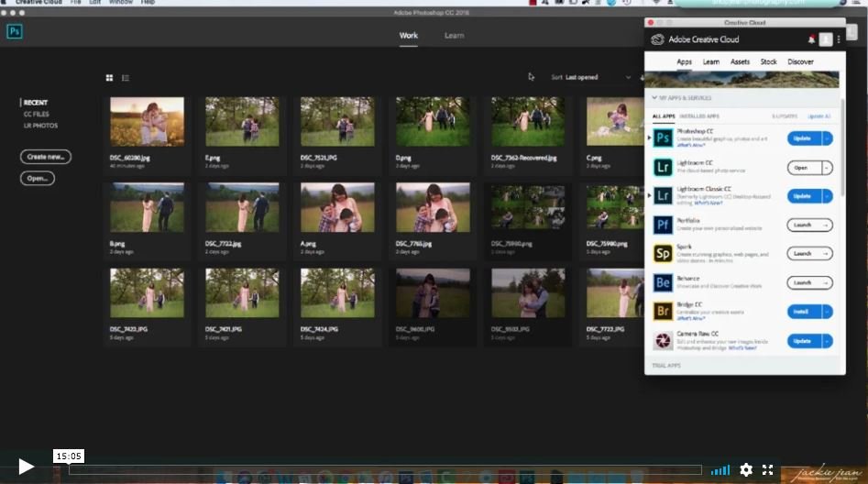This screenshot has width=868, height=484.
Task: Open dropdown arrow beside Bridge CC Install
Action: 827,312
